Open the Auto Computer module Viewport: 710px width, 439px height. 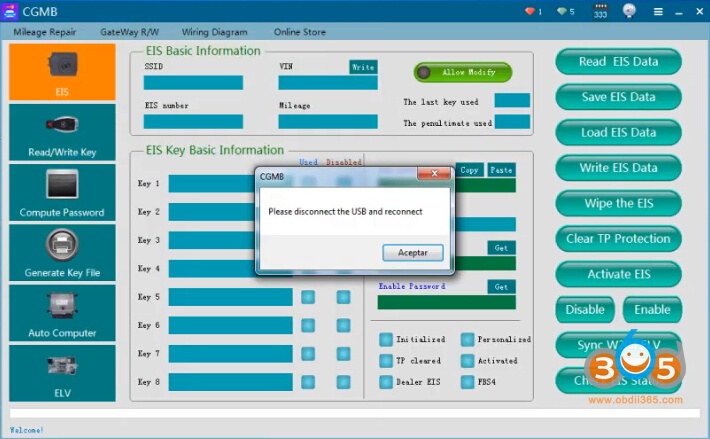62,313
